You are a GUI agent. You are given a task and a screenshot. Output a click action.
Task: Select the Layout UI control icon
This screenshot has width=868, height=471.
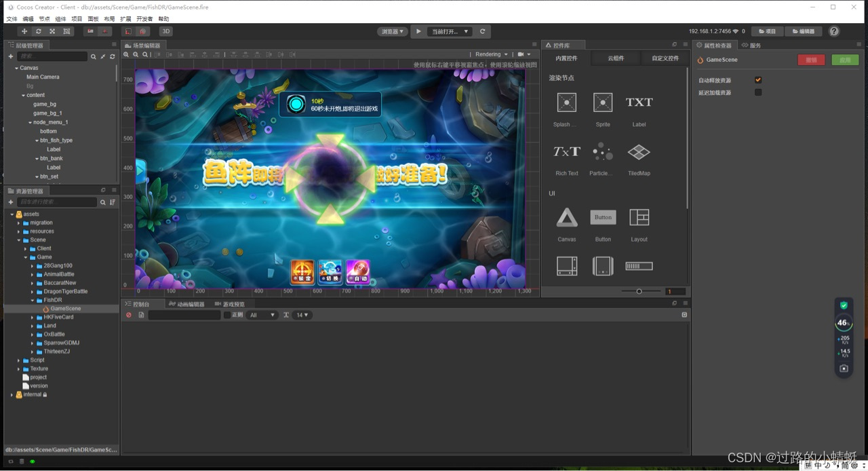638,217
